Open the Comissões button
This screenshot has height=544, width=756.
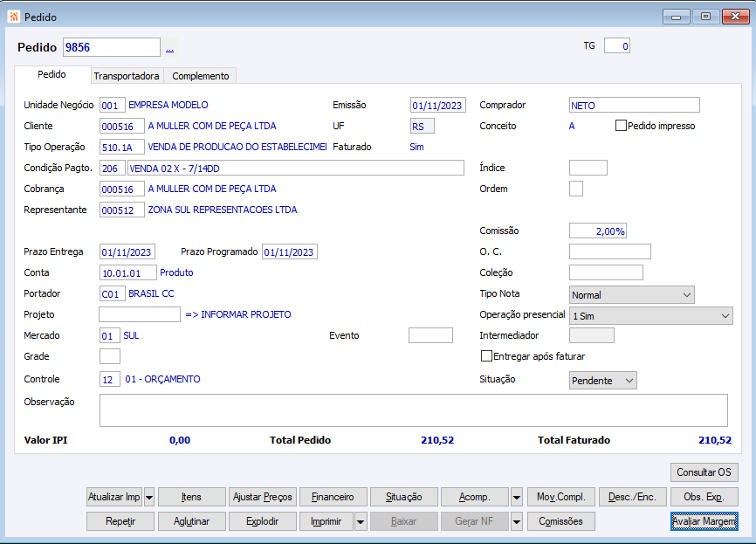click(x=561, y=521)
